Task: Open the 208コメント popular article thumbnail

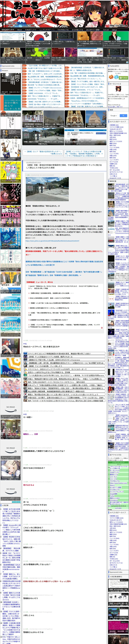Action: (x=118, y=585)
